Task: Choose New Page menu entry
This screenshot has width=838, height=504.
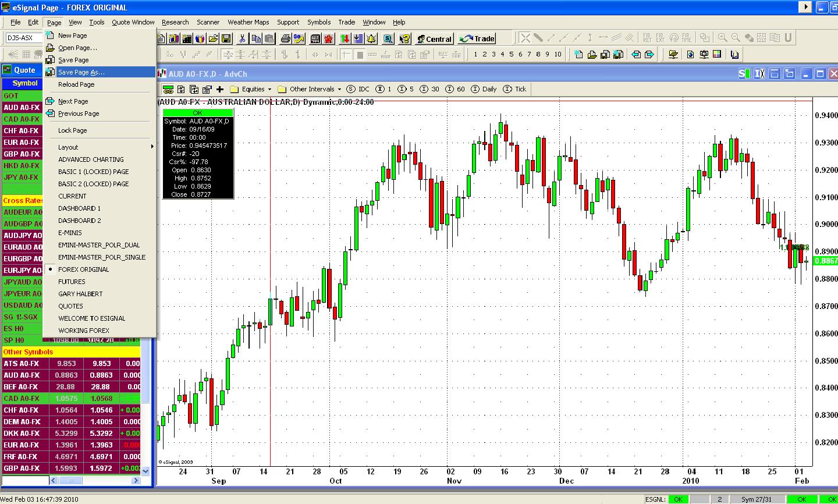Action: coord(99,36)
